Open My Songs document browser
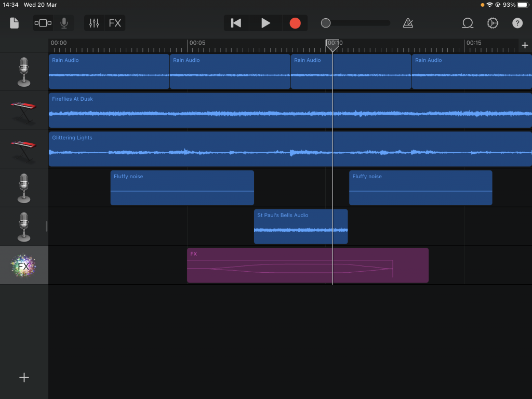This screenshot has width=532, height=399. click(14, 23)
